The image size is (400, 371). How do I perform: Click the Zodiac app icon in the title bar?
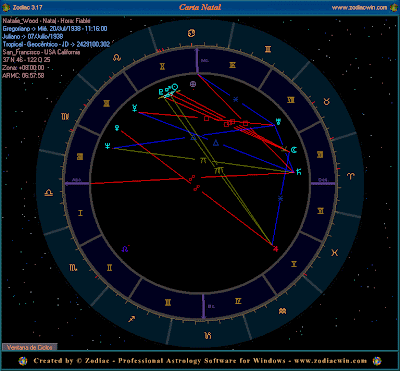5,7
